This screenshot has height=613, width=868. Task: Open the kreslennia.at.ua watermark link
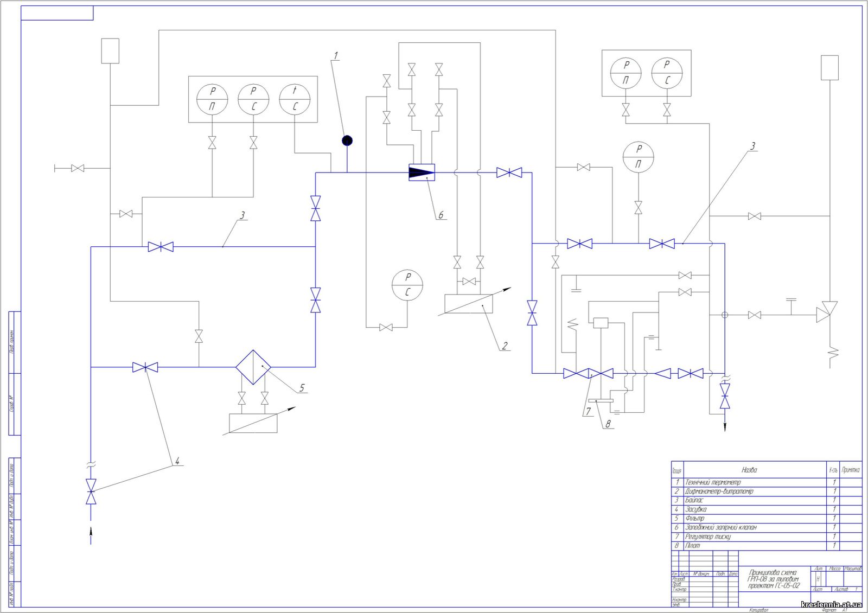pos(831,604)
